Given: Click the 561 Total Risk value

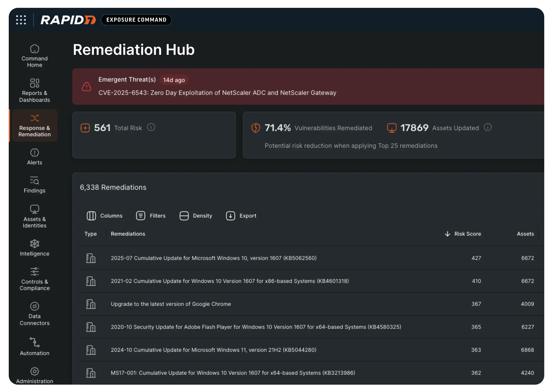Looking at the screenshot, I should (102, 128).
